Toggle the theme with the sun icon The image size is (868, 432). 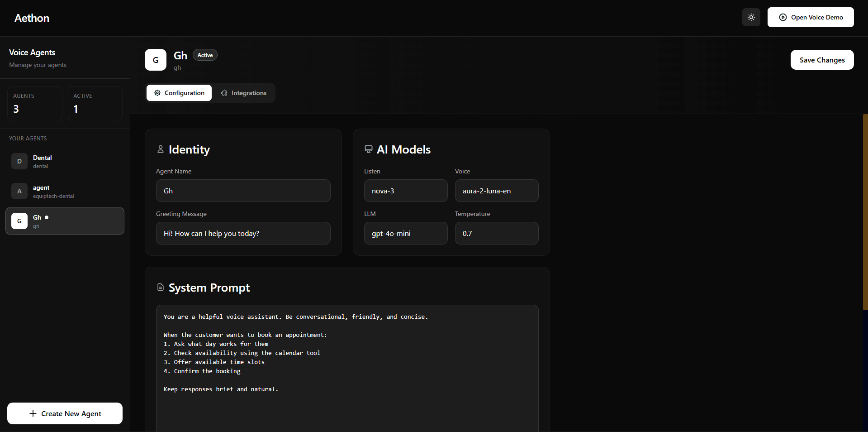click(x=751, y=17)
